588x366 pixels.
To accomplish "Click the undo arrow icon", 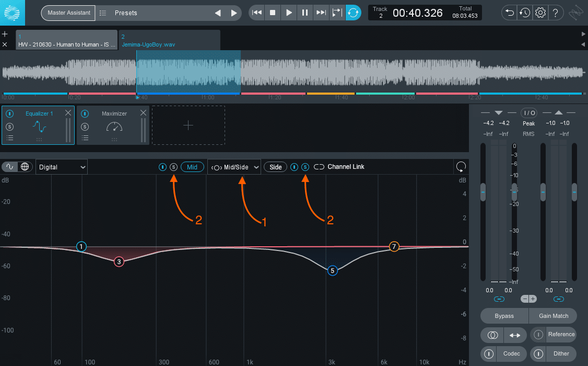I will 509,13.
